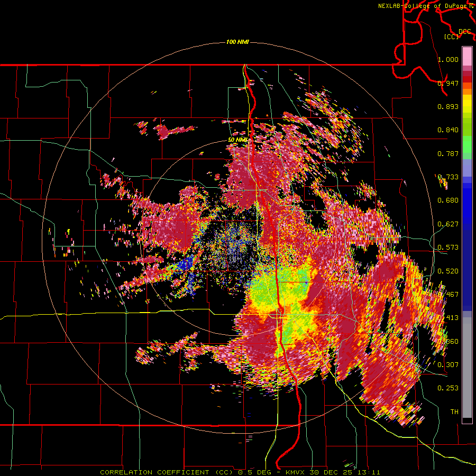This screenshot has width=476, height=476.
Task: Click the "TH" threshold label in legend
Action: click(454, 412)
